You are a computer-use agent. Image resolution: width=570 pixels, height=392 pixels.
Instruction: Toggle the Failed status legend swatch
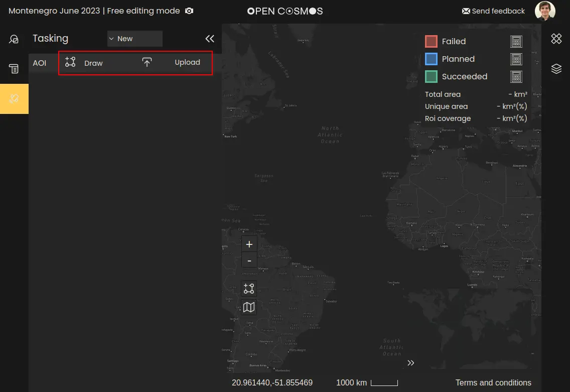pyautogui.click(x=431, y=42)
